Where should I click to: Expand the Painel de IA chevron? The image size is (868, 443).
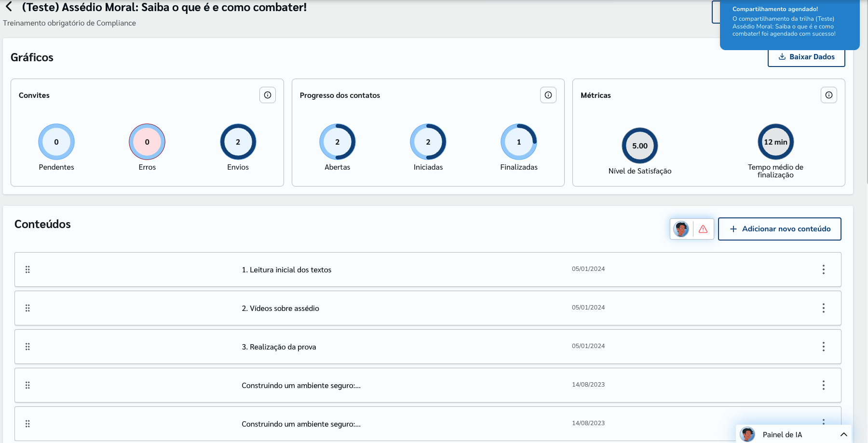tap(844, 434)
